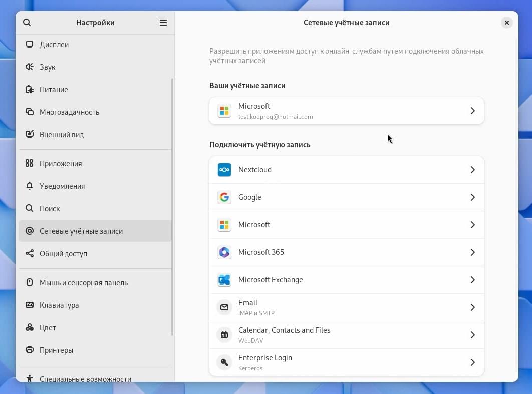Add an IMAP and SMTP Email account
The height and width of the screenshot is (394, 532).
click(x=347, y=307)
